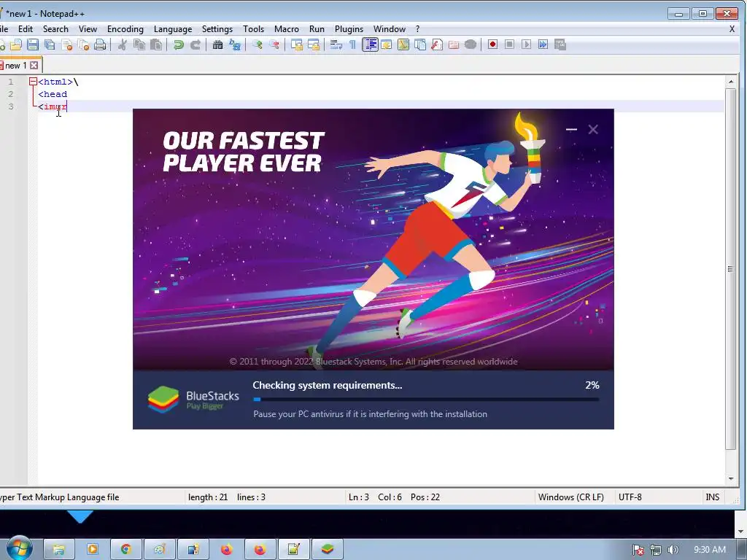
Task: Click the BlueStacks logo in the installer
Action: pyautogui.click(x=163, y=399)
